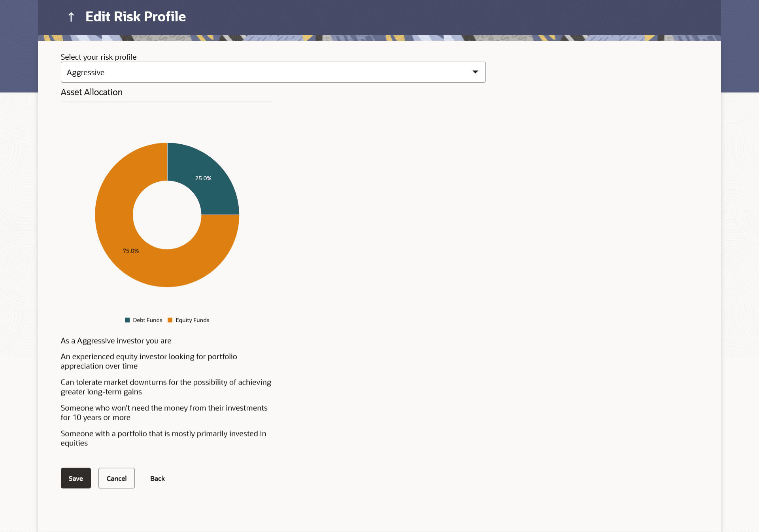Click the Back link
Viewport: 759px width, 532px height.
click(x=157, y=478)
